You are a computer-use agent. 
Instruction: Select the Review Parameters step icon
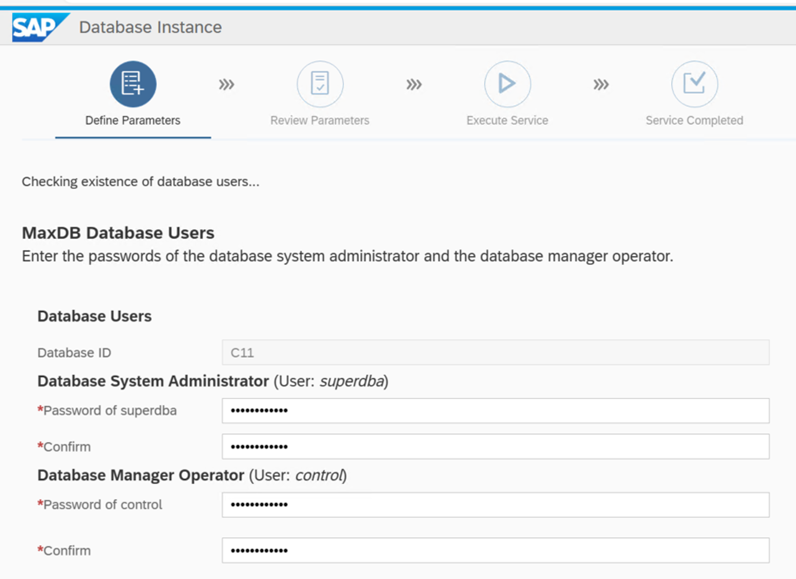[x=320, y=84]
